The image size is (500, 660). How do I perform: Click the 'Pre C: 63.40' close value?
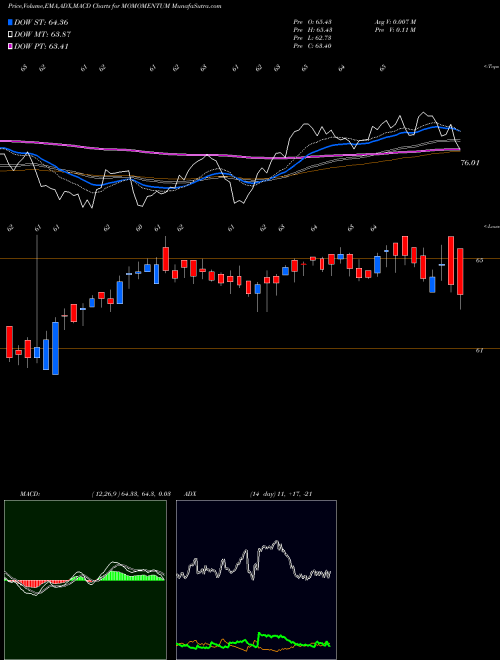click(312, 46)
